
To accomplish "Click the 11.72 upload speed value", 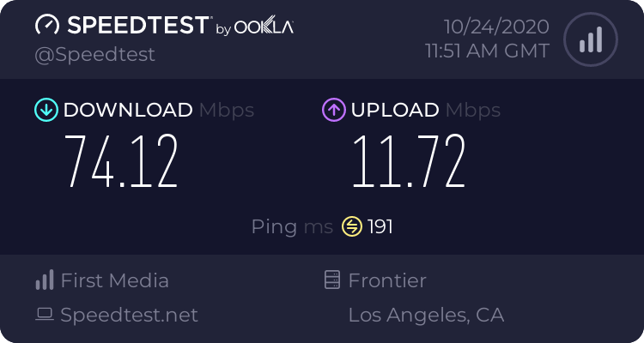I will [x=409, y=161].
